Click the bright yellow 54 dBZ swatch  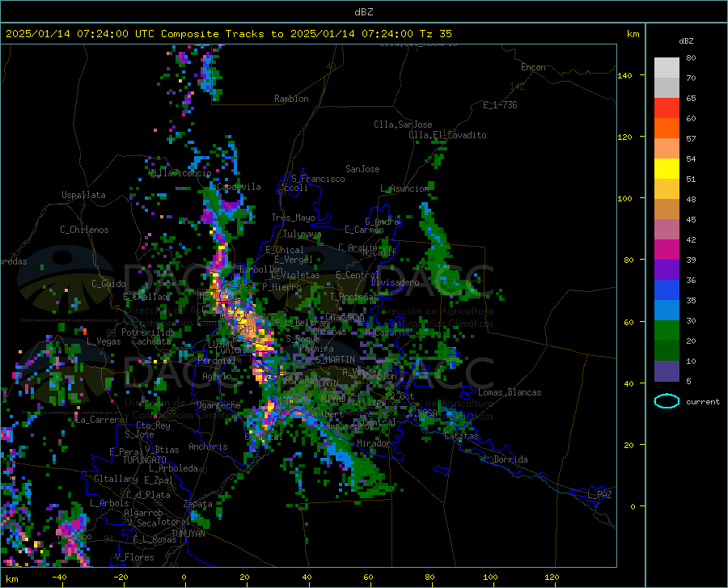(x=667, y=169)
